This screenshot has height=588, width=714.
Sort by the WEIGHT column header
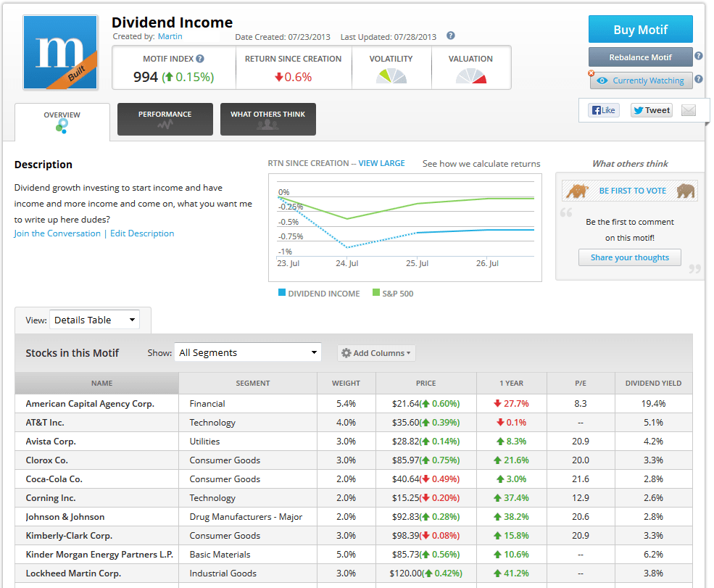coord(346,383)
